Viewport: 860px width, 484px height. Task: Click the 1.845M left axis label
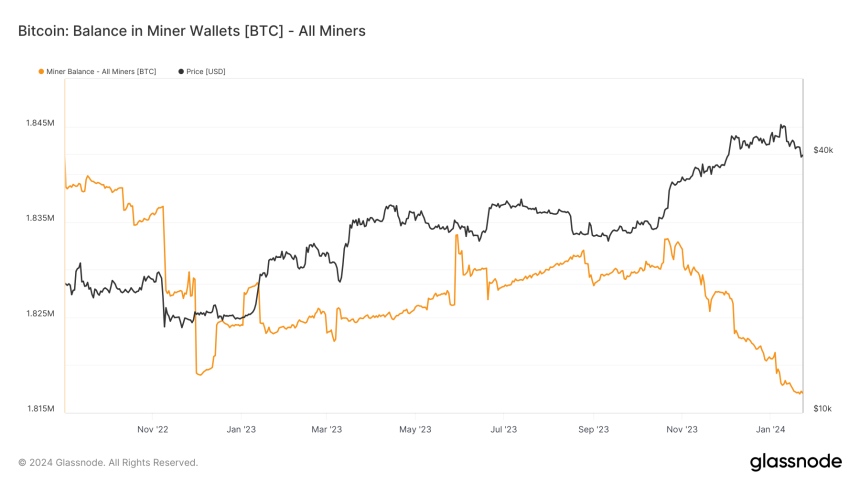click(40, 123)
